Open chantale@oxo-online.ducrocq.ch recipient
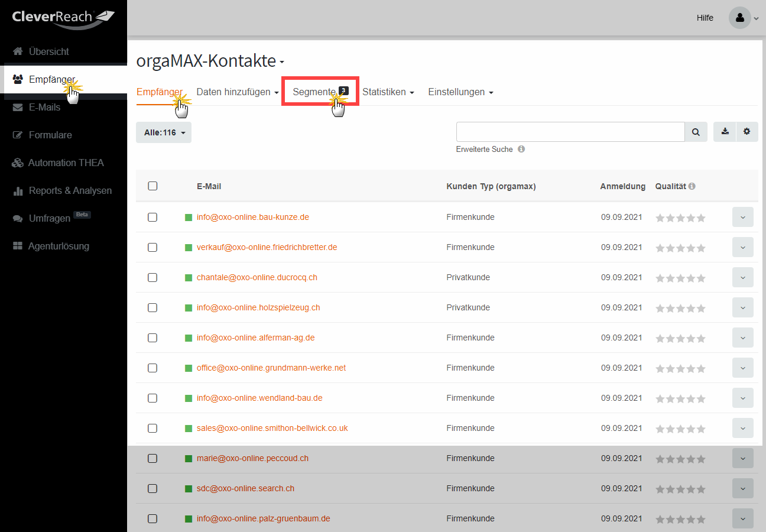Viewport: 766px width, 532px height. click(257, 277)
